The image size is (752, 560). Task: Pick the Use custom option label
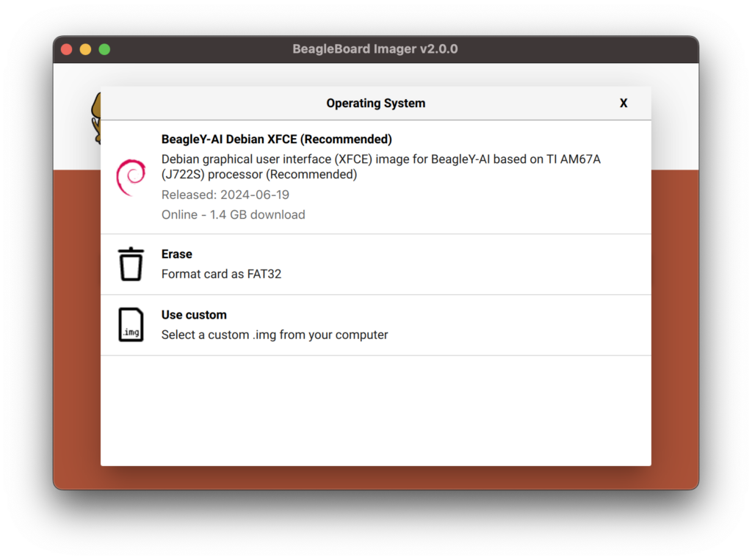(x=194, y=315)
